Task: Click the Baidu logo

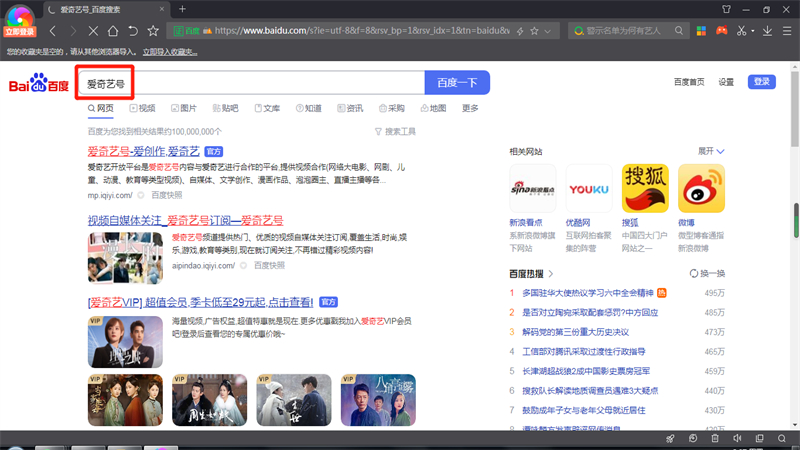Action: [39, 83]
